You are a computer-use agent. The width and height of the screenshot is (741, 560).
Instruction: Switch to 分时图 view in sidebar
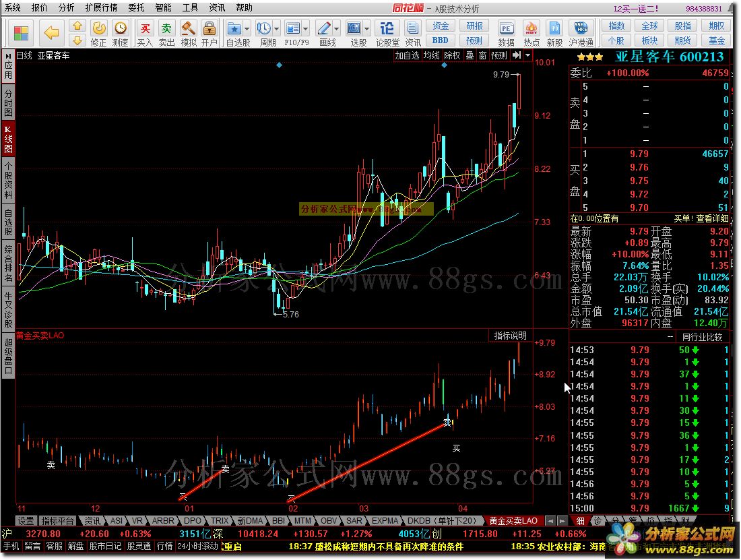(x=9, y=103)
